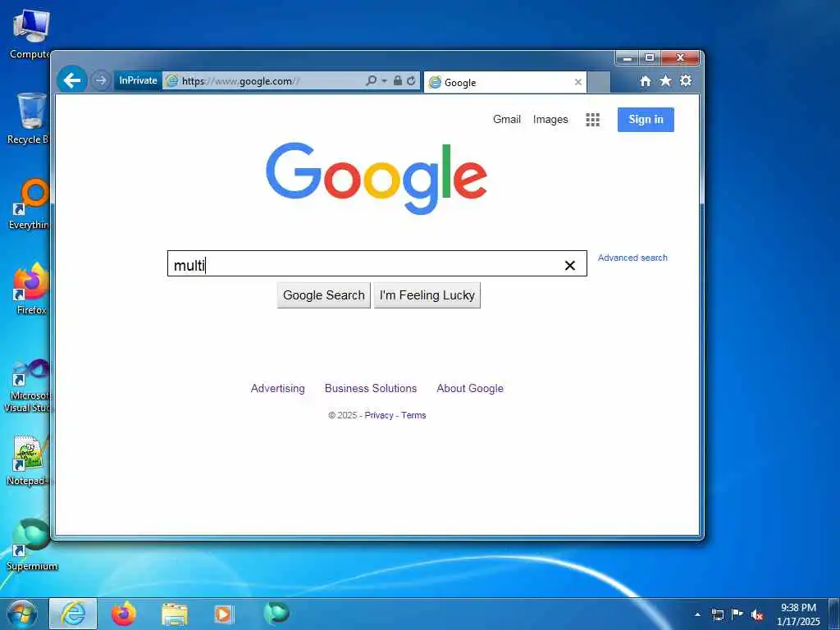Viewport: 840px width, 630px height.
Task: Open the Gmail link
Action: [507, 119]
